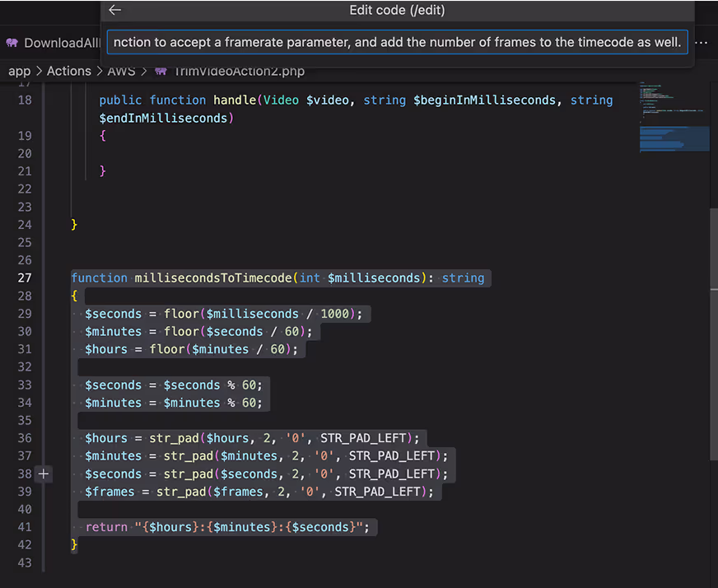Image resolution: width=718 pixels, height=588 pixels.
Task: Click the edit instruction input field
Action: 397,42
